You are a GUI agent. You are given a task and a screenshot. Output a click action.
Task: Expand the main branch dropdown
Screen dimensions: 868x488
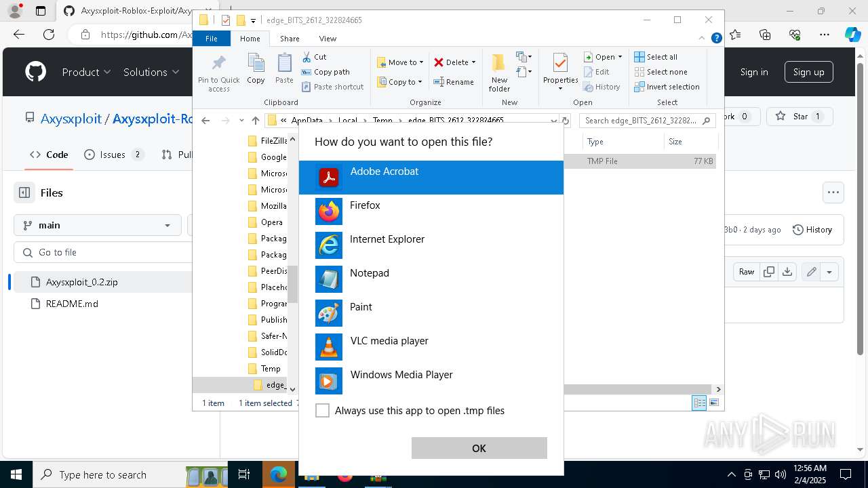click(97, 225)
